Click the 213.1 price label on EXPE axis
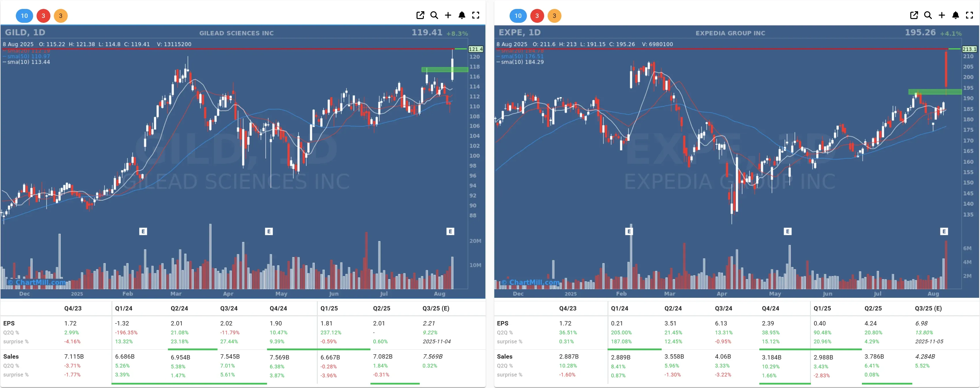980x388 pixels. click(x=969, y=49)
